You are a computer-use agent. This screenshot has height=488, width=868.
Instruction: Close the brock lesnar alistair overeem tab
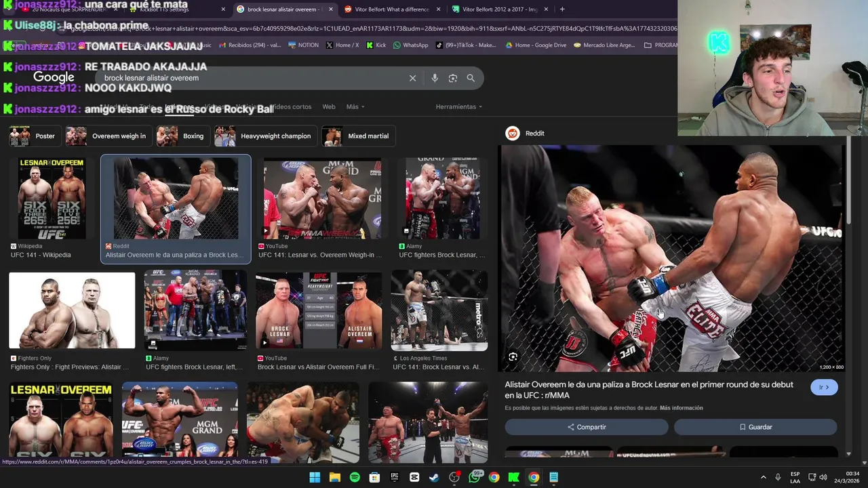330,9
